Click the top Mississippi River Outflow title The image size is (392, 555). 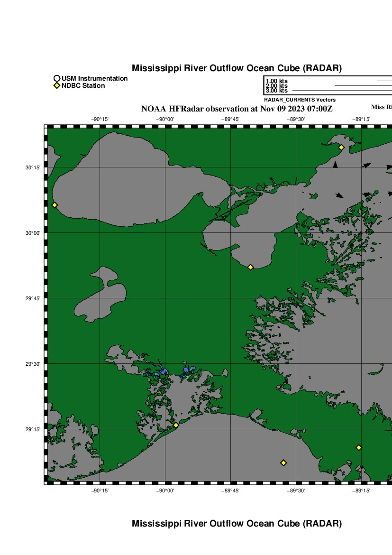(x=237, y=68)
